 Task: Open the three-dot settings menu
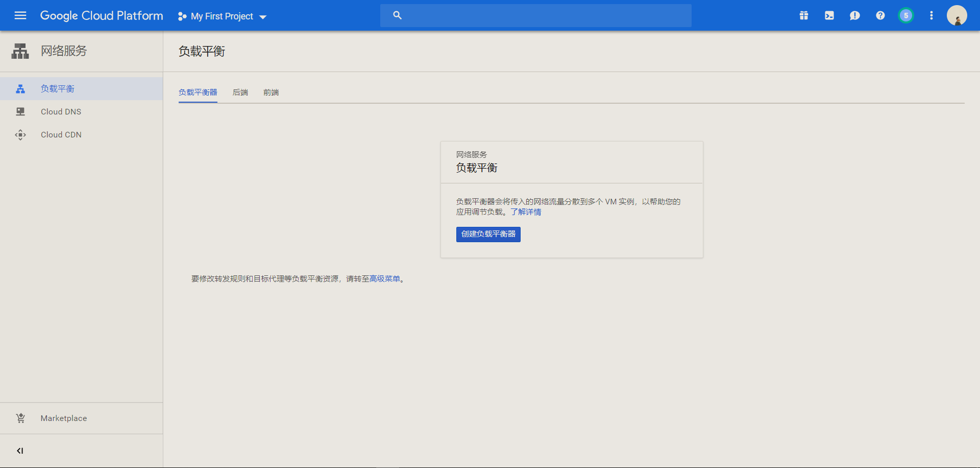tap(932, 15)
